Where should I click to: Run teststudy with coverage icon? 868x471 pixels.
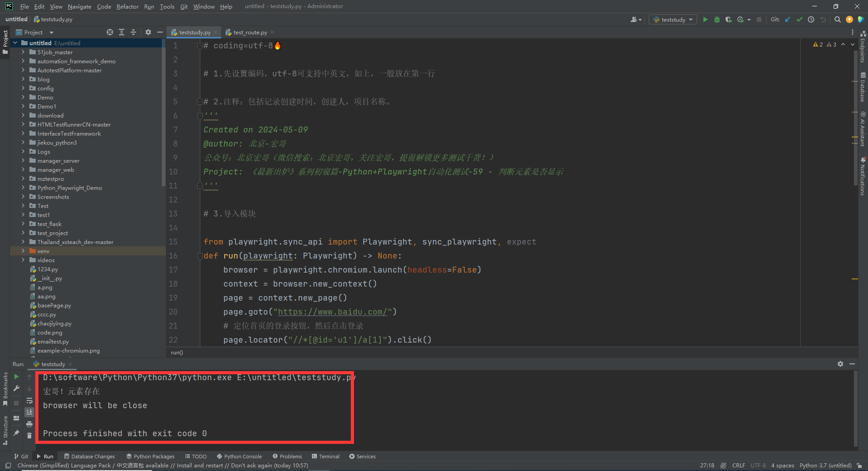click(729, 19)
